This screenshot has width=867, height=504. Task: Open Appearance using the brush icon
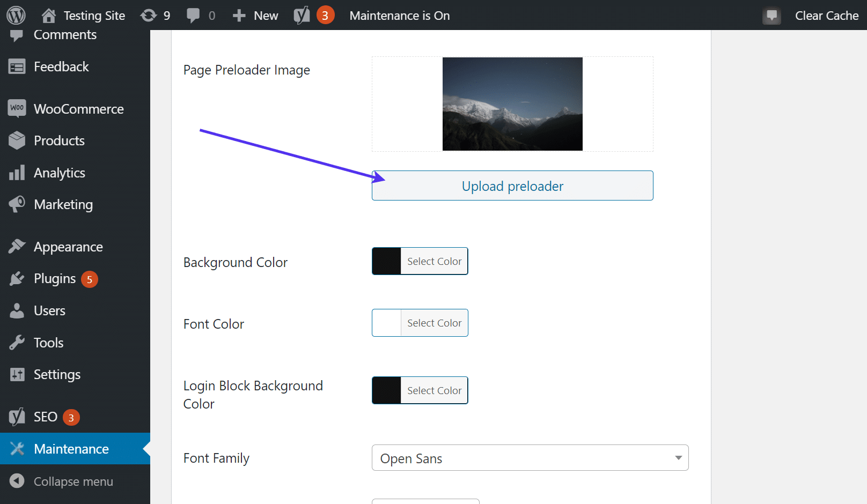[17, 246]
